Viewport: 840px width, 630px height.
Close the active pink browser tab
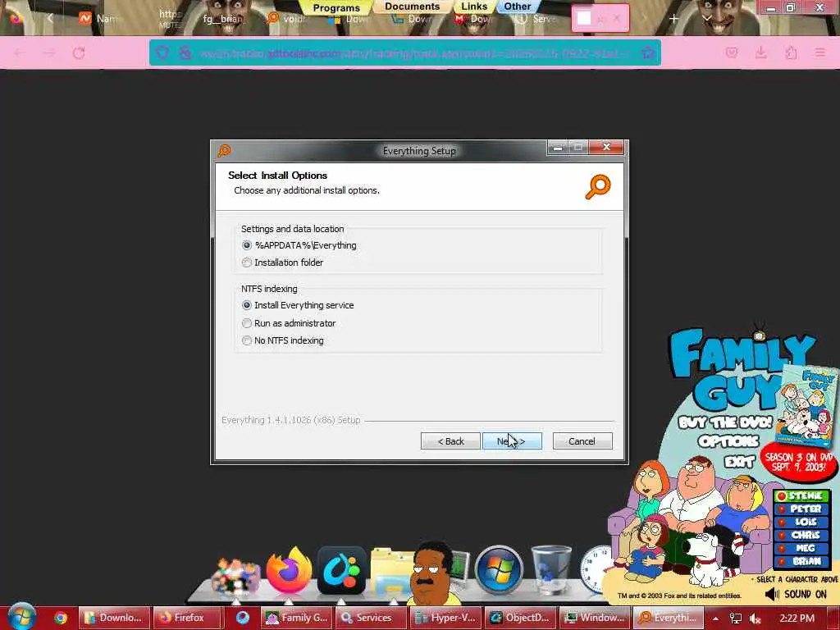tap(617, 19)
